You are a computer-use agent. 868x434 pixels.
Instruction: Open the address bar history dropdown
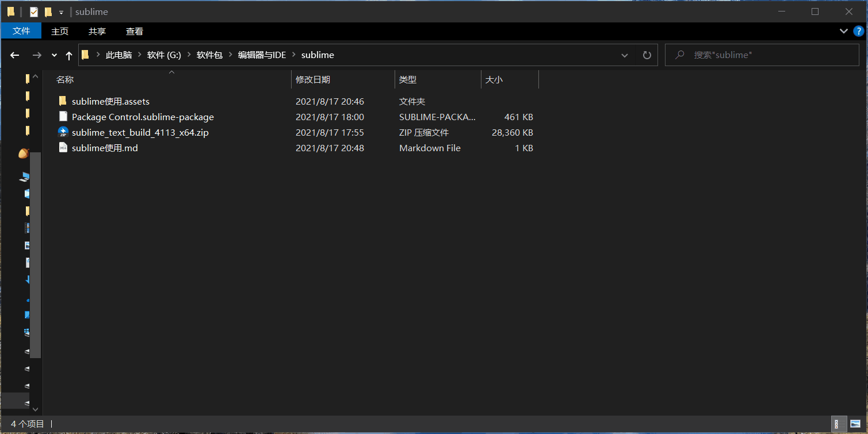(625, 55)
